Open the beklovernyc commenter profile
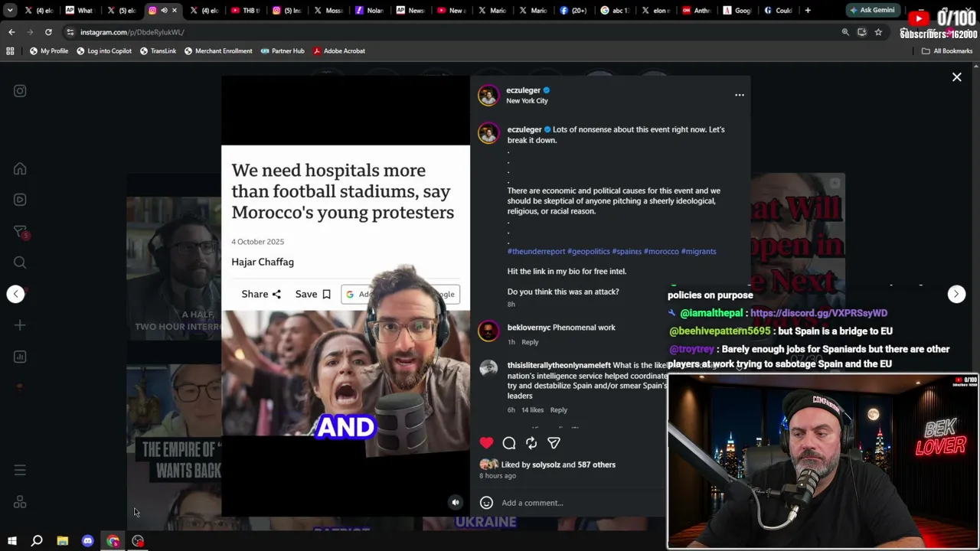Screen dimensions: 980x551 pyautogui.click(x=528, y=328)
